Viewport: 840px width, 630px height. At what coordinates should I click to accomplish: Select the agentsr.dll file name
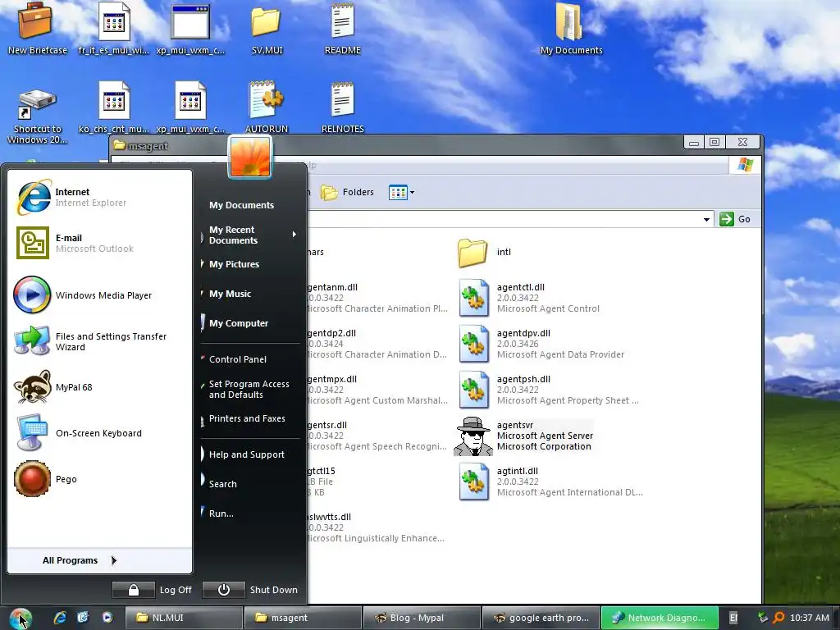tap(326, 426)
